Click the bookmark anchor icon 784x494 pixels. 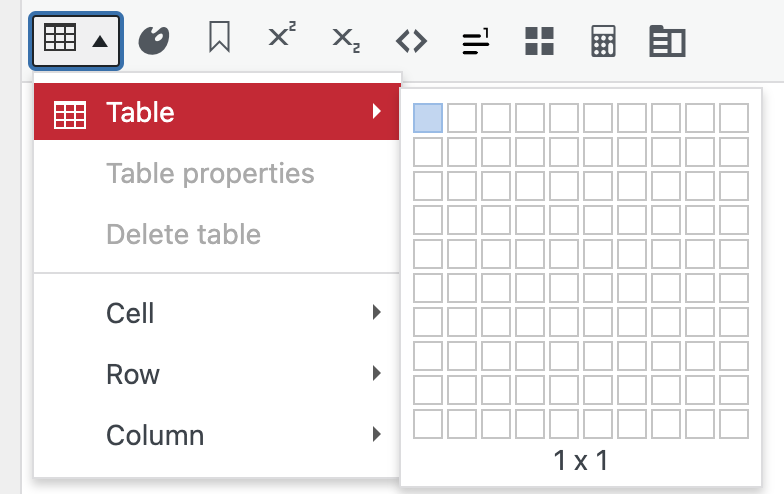[219, 40]
